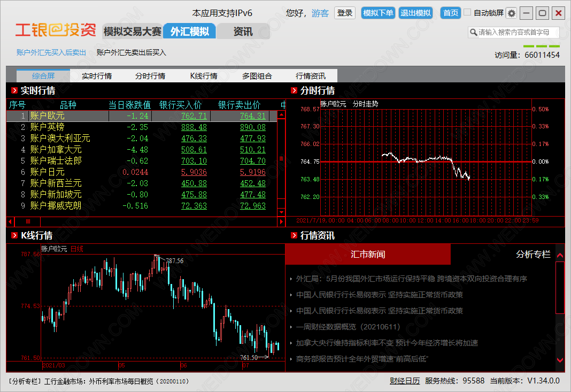Open the settings gear icon
This screenshot has width=571, height=392.
pyautogui.click(x=512, y=13)
